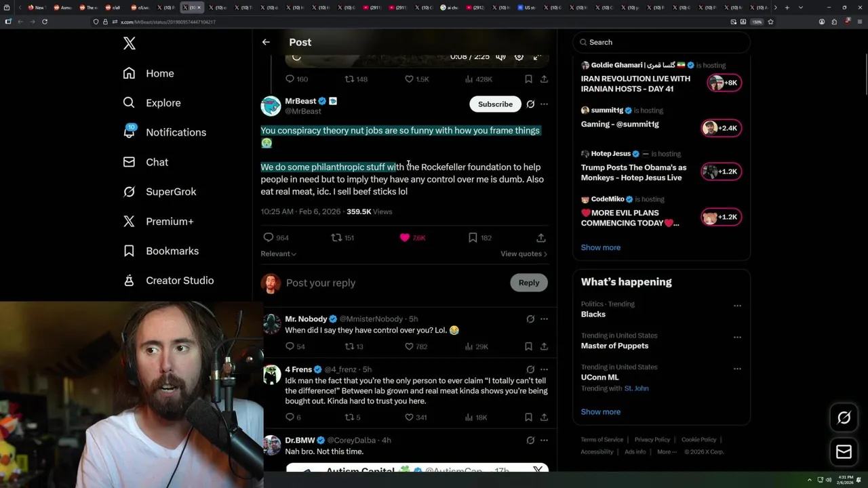Open options for UConn ML trend

point(737,369)
